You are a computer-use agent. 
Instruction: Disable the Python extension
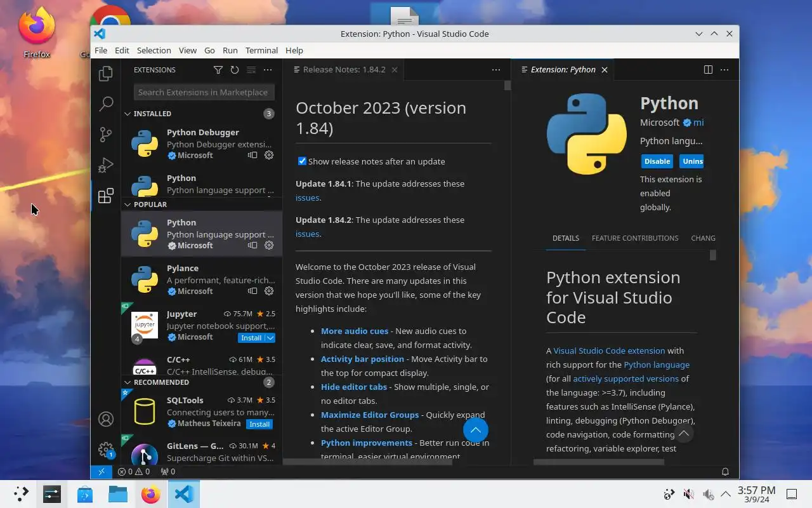(x=657, y=161)
